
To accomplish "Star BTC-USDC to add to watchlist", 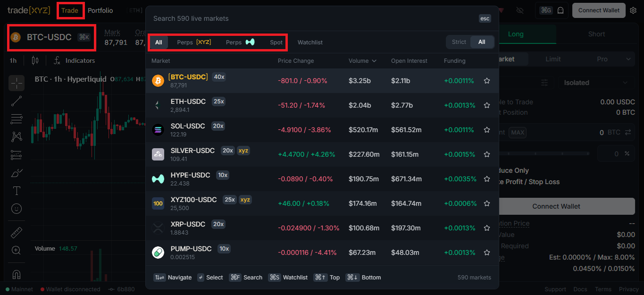I will (x=487, y=81).
